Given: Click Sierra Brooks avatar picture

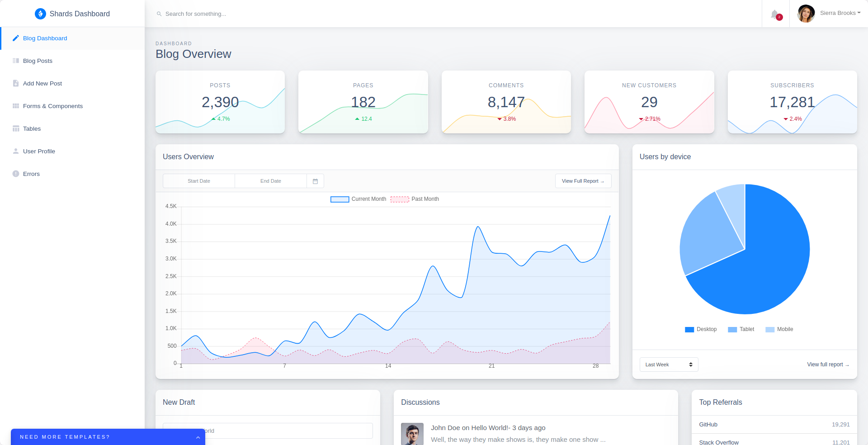Looking at the screenshot, I should tap(806, 14).
